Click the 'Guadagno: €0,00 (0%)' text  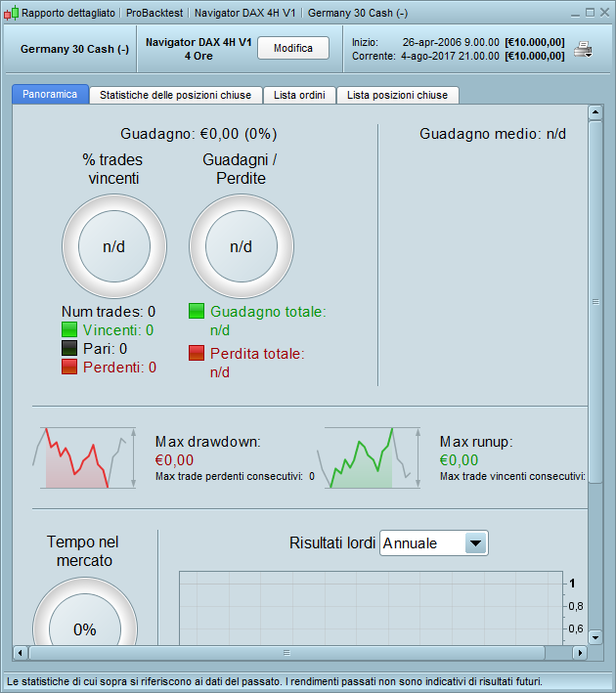(198, 134)
